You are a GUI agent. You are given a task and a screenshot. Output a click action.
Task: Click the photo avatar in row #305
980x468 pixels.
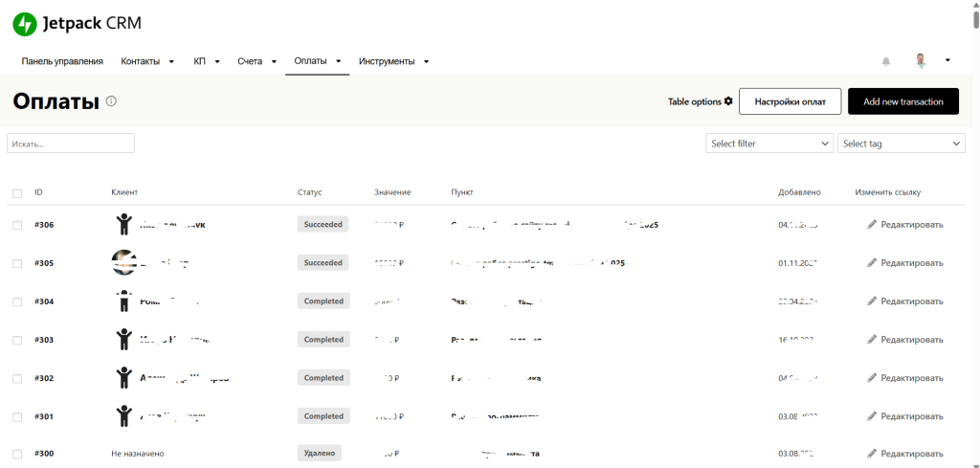(x=123, y=262)
